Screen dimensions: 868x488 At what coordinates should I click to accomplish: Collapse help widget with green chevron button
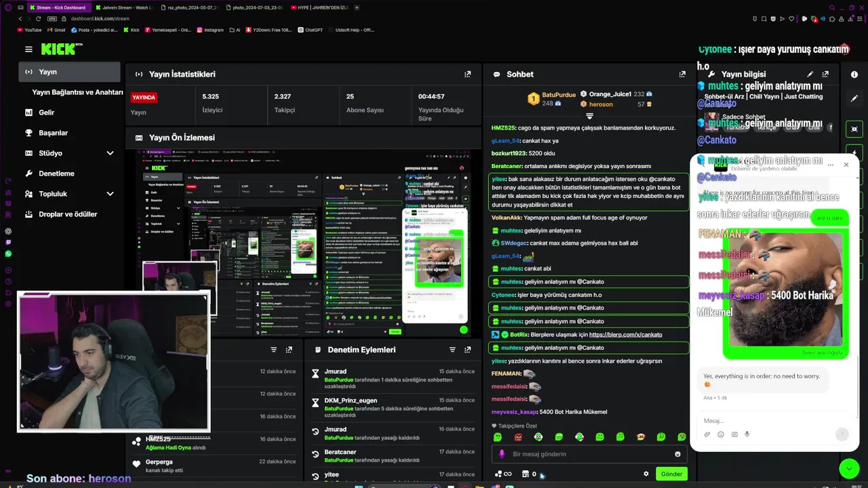(x=849, y=468)
